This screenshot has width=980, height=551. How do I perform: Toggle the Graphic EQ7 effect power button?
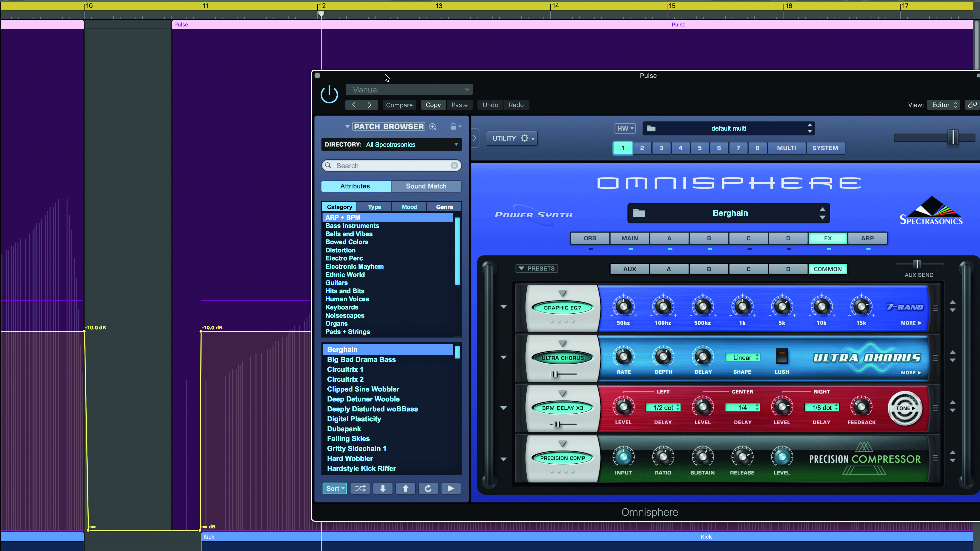[x=562, y=308]
